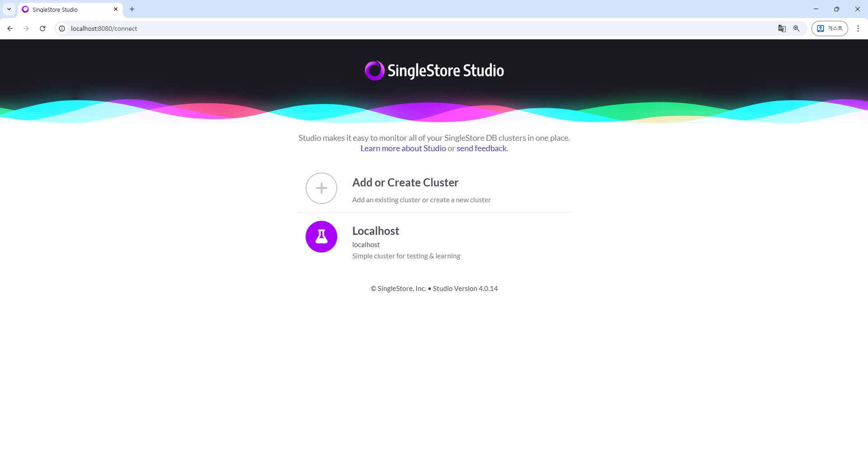Open the translate page icon
The width and height of the screenshot is (868, 467).
(782, 29)
